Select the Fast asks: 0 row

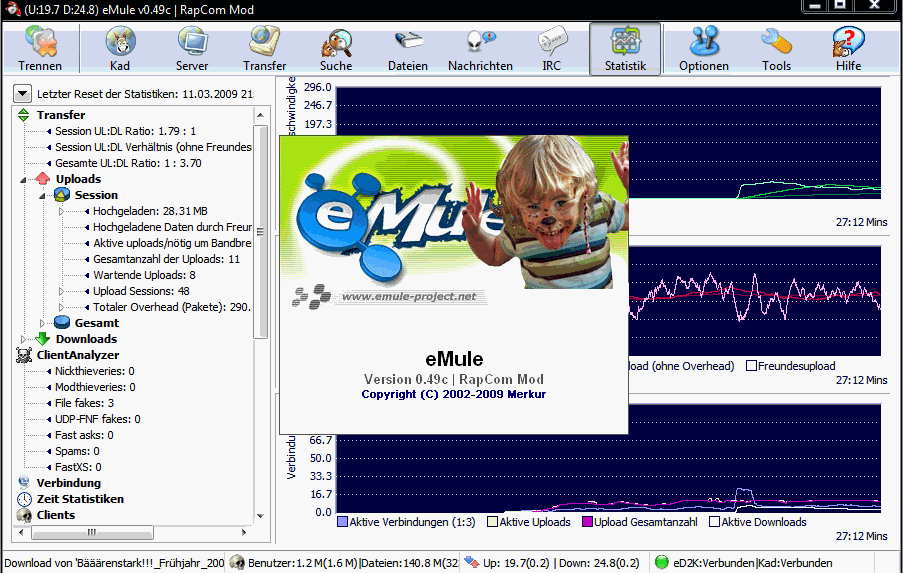pyautogui.click(x=84, y=435)
